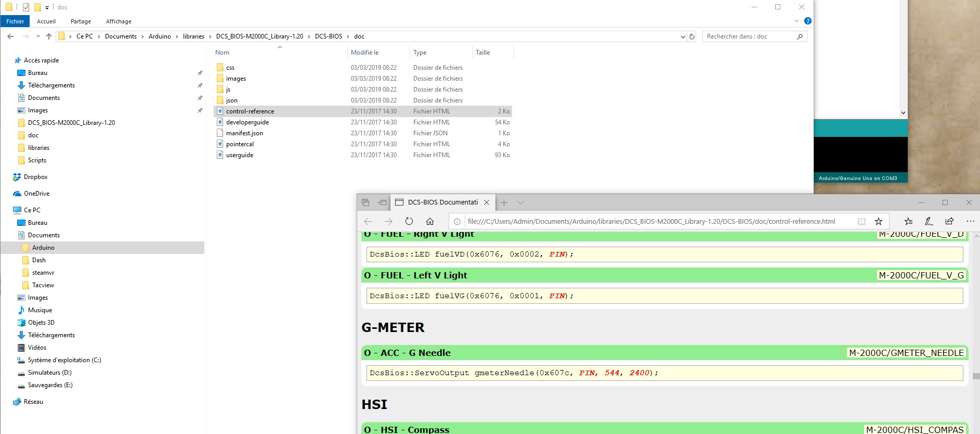Click Edge browser back arrow
Viewport: 980px width, 434px height.
[368, 221]
